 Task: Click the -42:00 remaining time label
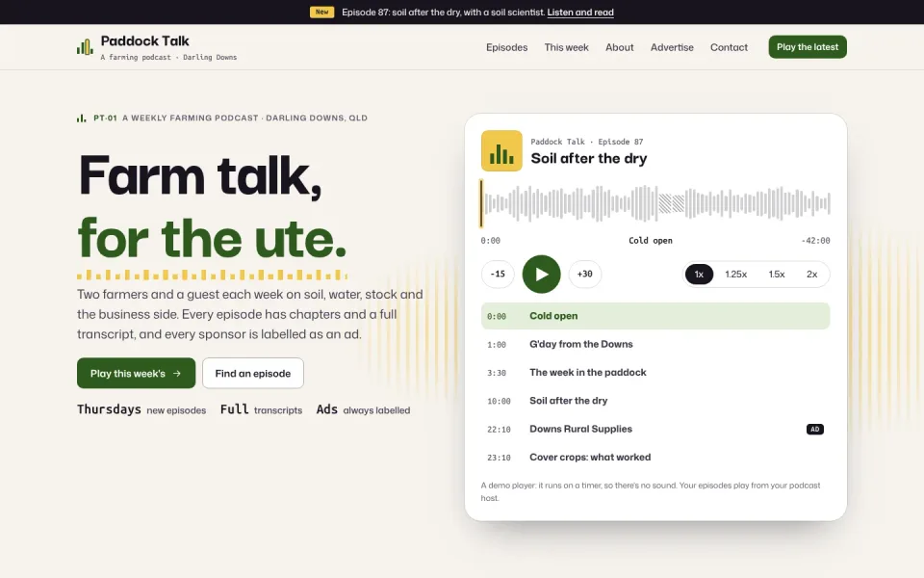[815, 241]
